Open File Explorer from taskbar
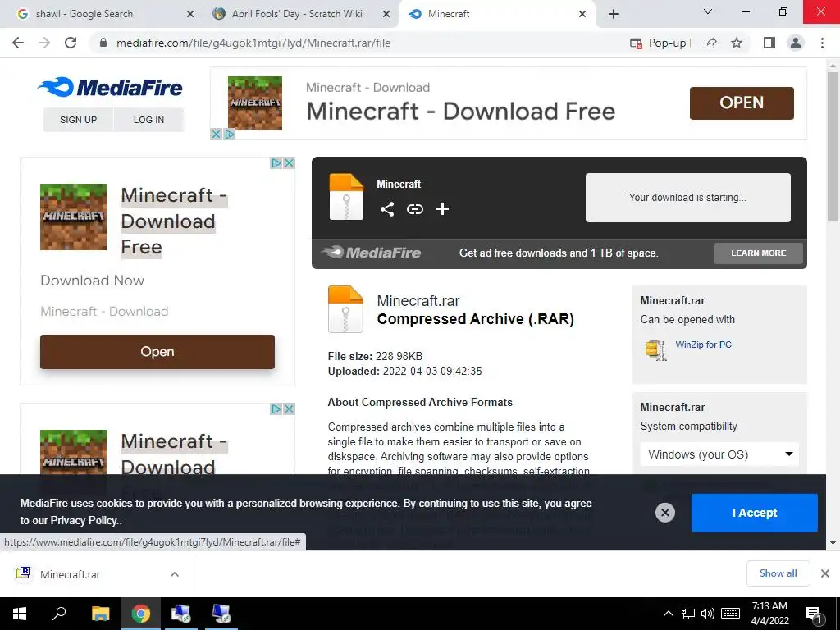 point(100,614)
